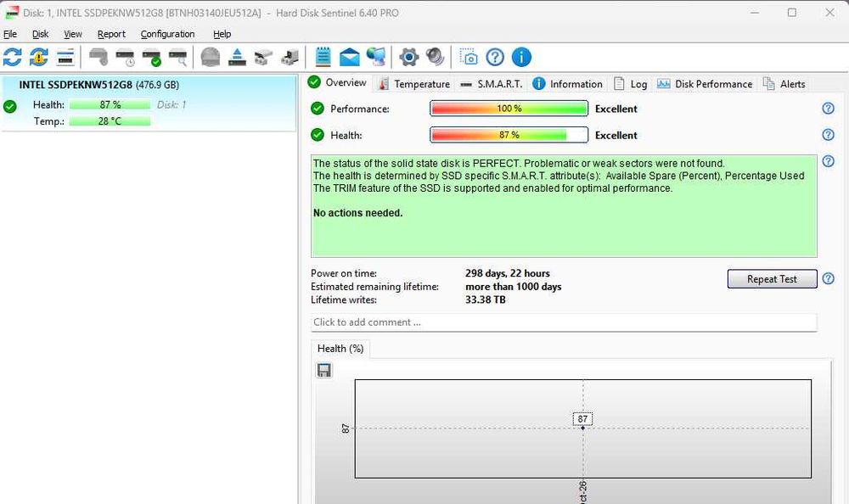Select INTEL SSDPEKNW512G8 in the disk list
849x504 pixels.
click(x=149, y=103)
